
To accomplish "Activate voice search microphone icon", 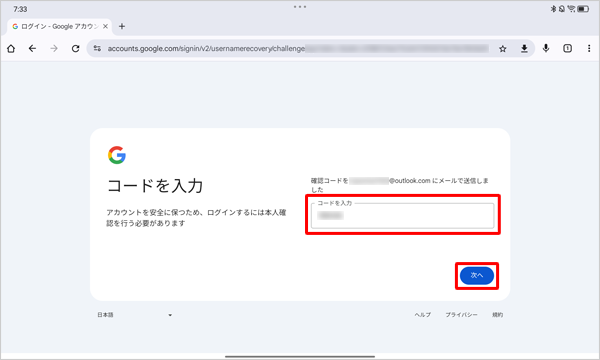I will click(546, 48).
